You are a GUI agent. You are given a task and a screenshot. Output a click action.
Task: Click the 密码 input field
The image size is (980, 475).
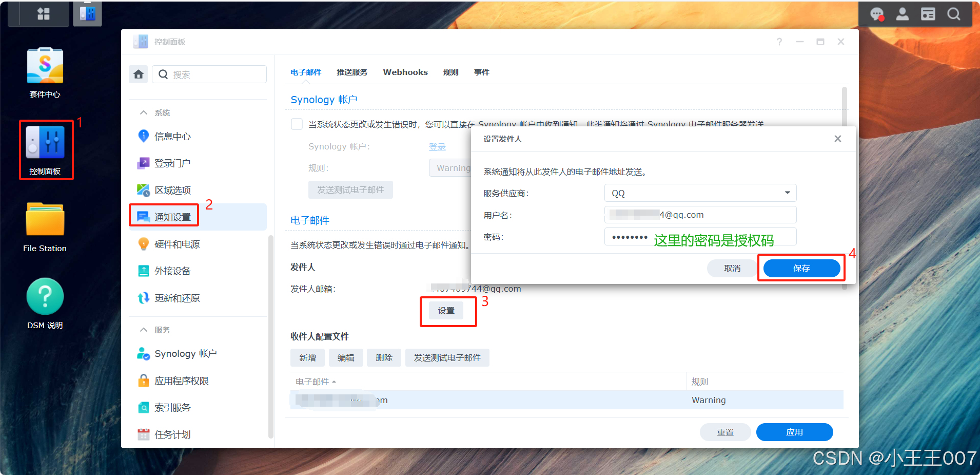pyautogui.click(x=700, y=237)
